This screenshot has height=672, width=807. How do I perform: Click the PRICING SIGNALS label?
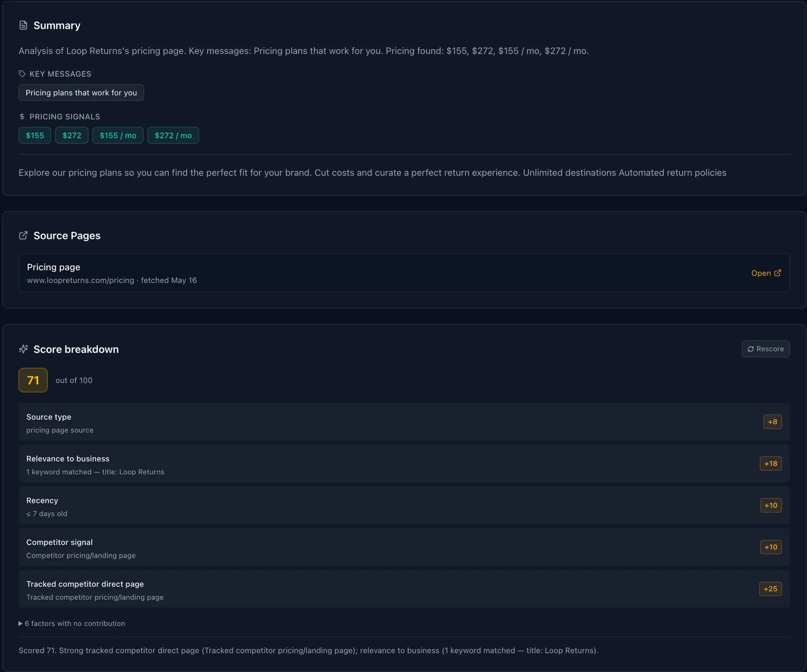(65, 117)
